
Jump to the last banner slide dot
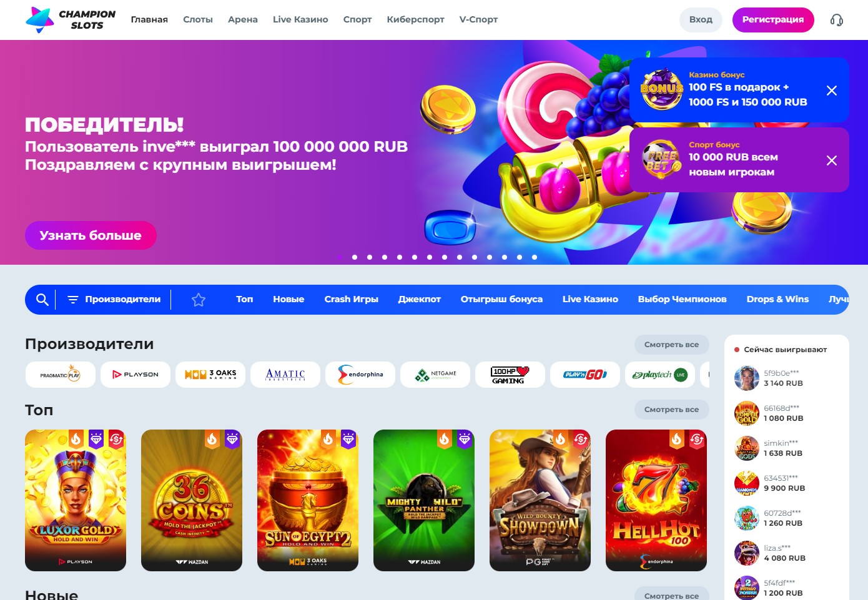(535, 257)
